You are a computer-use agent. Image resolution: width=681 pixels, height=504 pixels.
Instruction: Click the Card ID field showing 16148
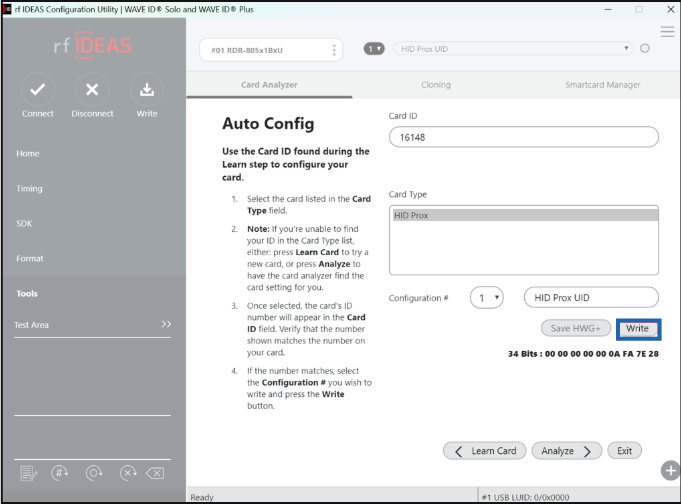[524, 137]
